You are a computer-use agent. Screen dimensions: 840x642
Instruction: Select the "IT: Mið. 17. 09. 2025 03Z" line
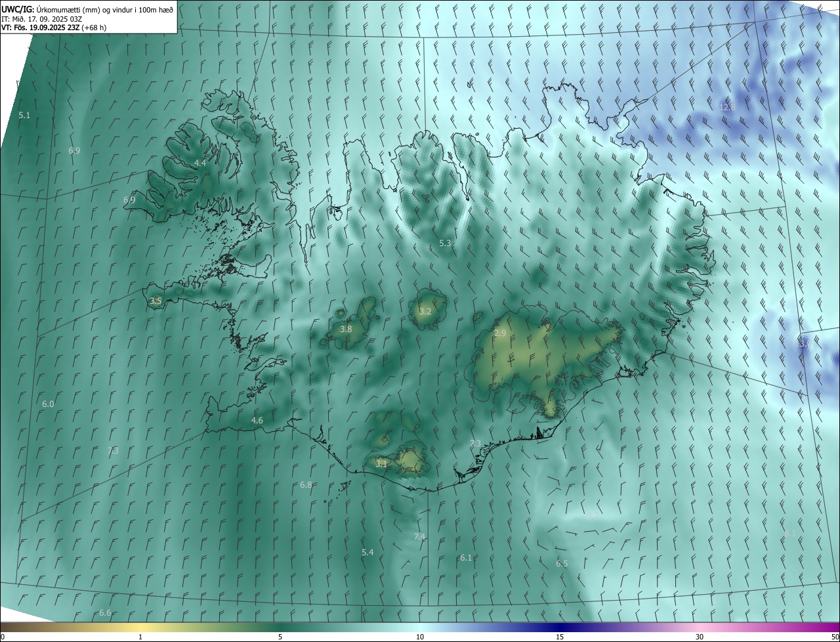coord(41,19)
